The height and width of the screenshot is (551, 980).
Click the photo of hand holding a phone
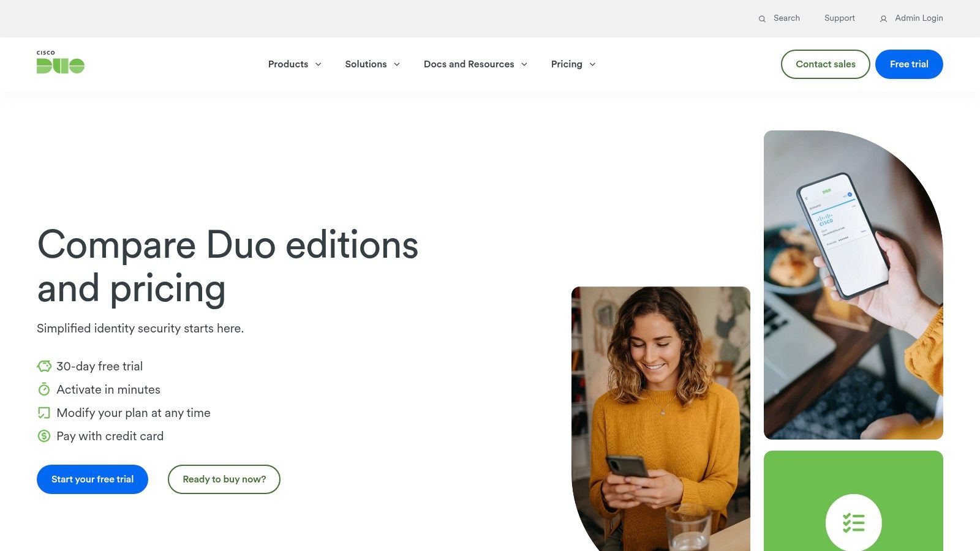853,285
